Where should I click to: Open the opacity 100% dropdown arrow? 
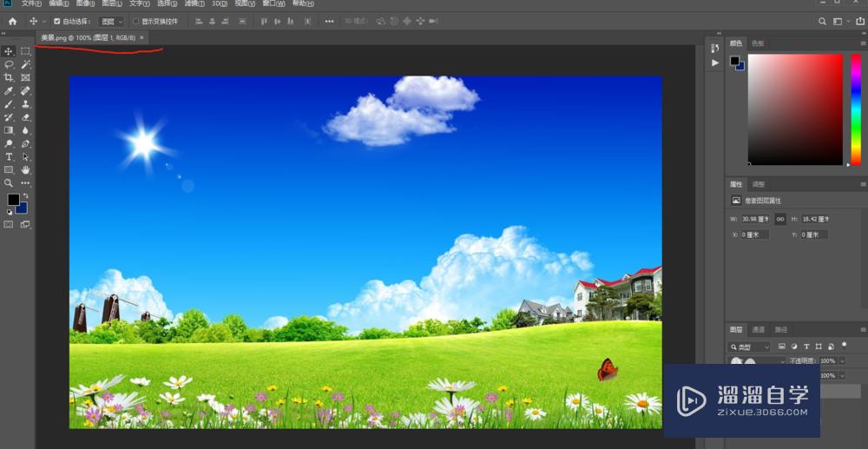point(843,361)
